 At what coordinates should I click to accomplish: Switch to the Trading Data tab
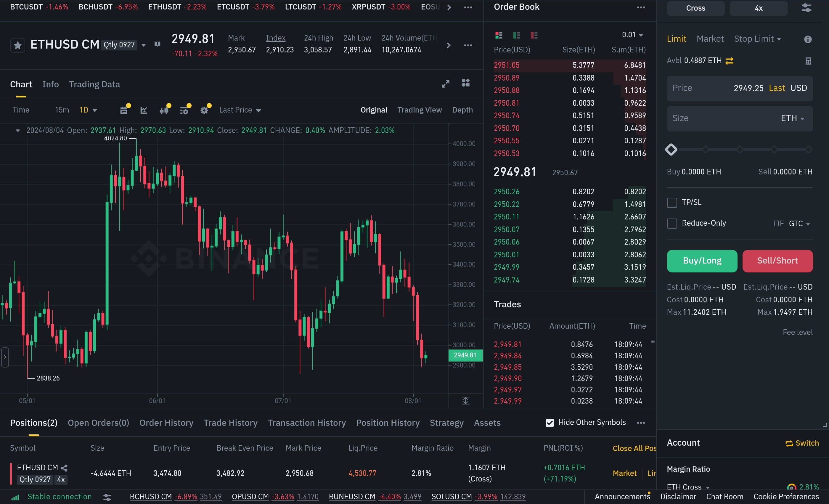pos(94,84)
